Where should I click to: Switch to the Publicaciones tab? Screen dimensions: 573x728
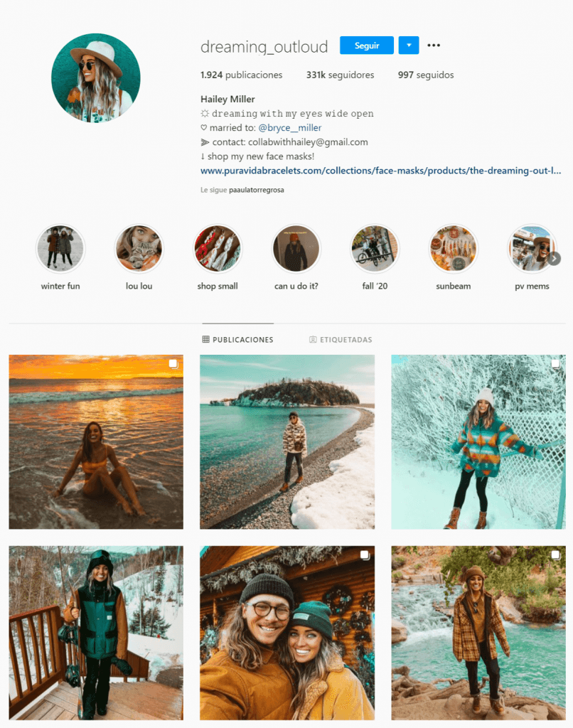point(237,340)
